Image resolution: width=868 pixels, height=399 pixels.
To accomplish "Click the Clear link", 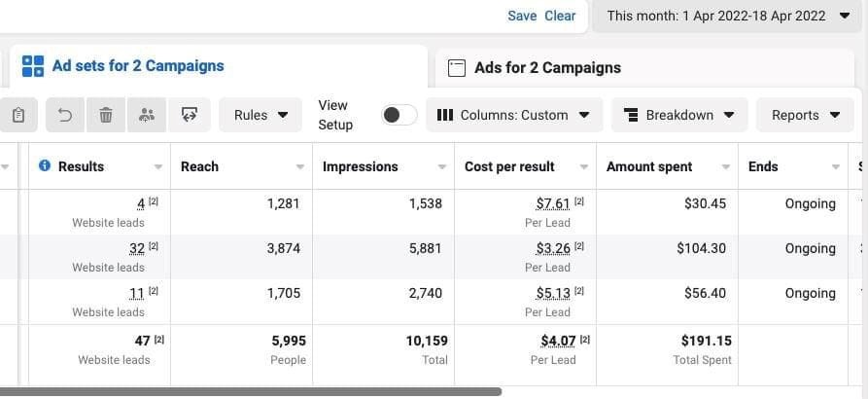I will pos(560,16).
